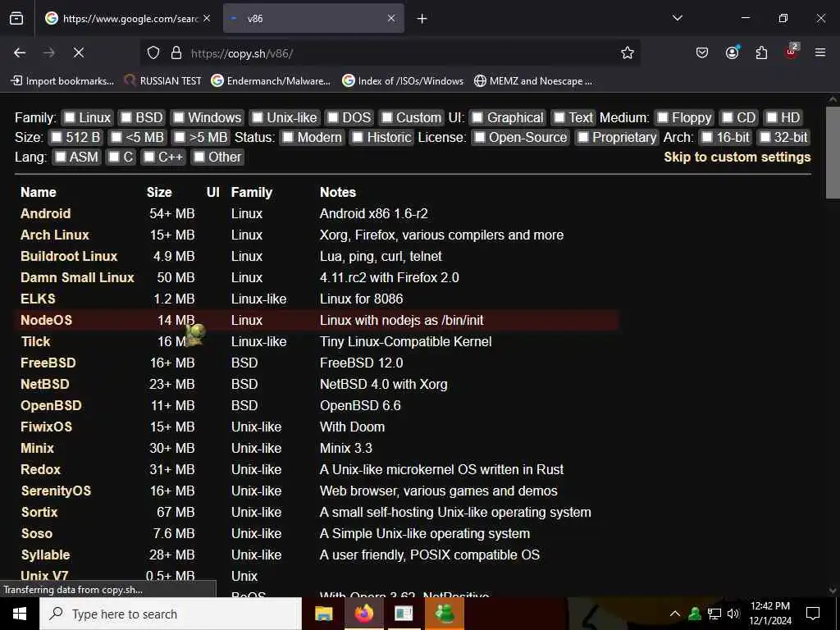
Task: Check the 32-bit arch filter
Action: [765, 137]
